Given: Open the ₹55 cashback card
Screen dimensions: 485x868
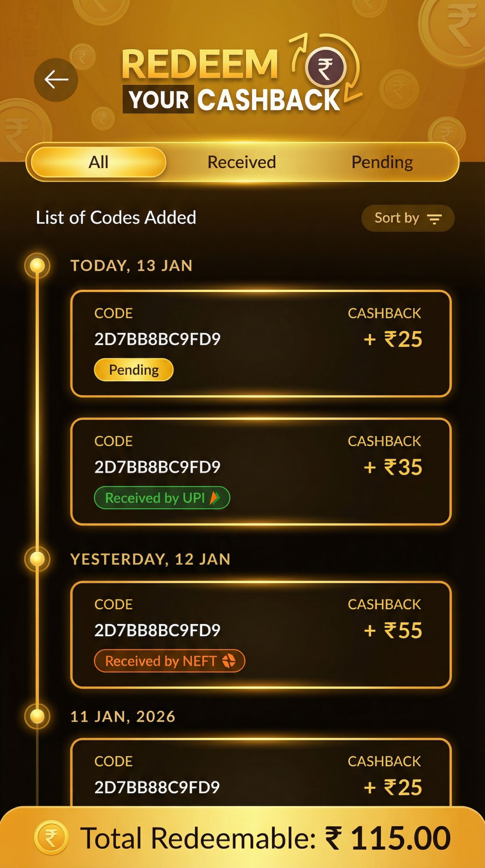Looking at the screenshot, I should pos(261,634).
